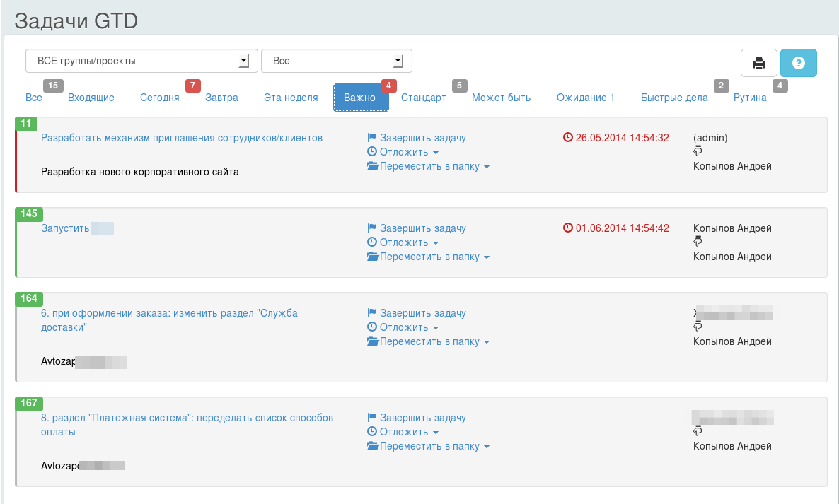Click 'Завершить задачу' for task 164

(422, 313)
